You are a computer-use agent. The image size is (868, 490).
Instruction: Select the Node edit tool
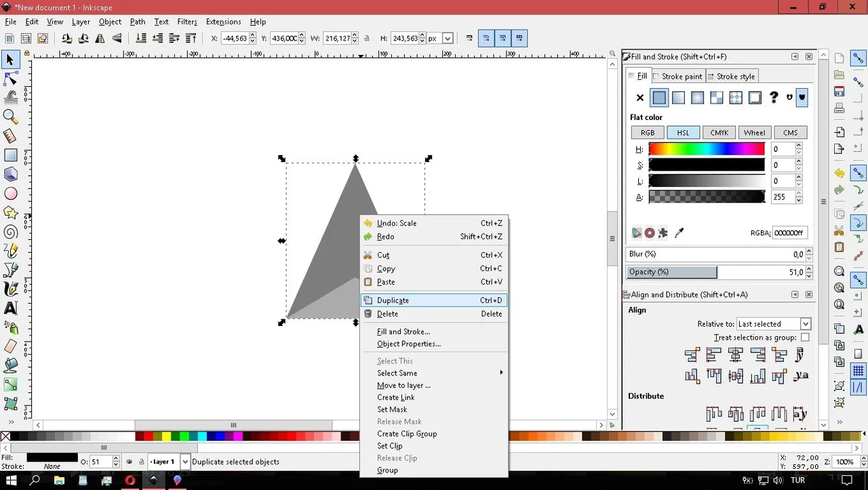click(x=10, y=79)
